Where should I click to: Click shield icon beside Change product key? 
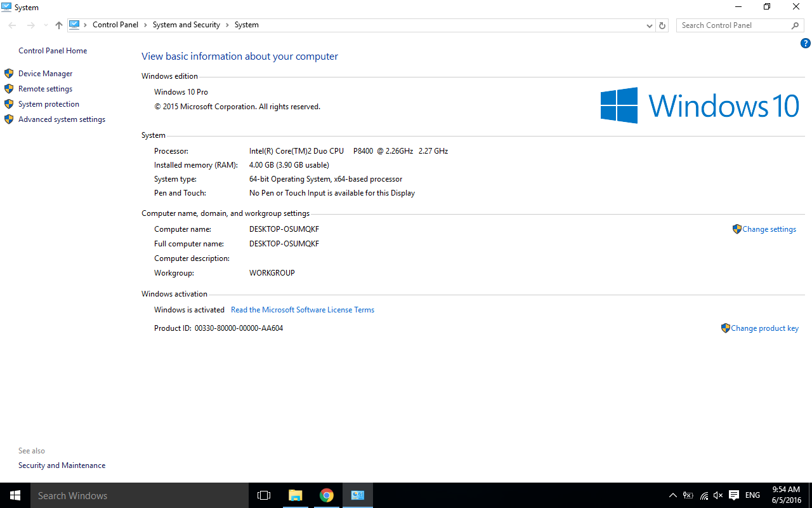click(725, 328)
